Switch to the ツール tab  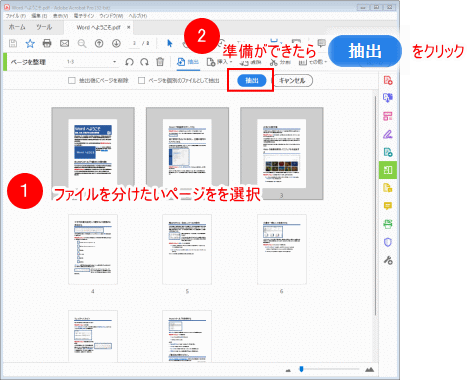click(44, 27)
